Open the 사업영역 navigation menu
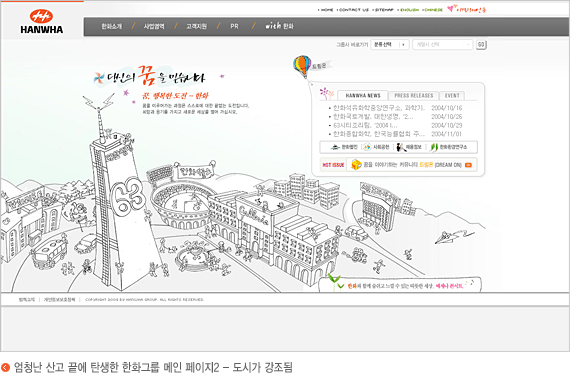Viewport: 570px width, 390px height. (154, 27)
